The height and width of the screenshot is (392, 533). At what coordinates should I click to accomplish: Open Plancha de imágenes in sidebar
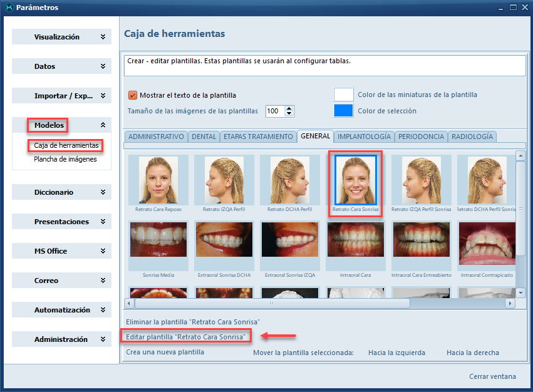tap(65, 159)
